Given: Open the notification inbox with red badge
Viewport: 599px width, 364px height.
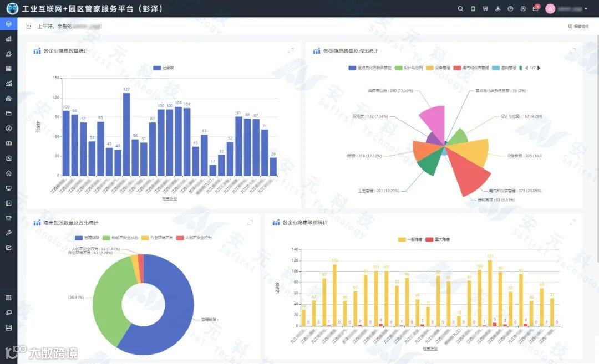Looking at the screenshot, I should click(536, 8).
